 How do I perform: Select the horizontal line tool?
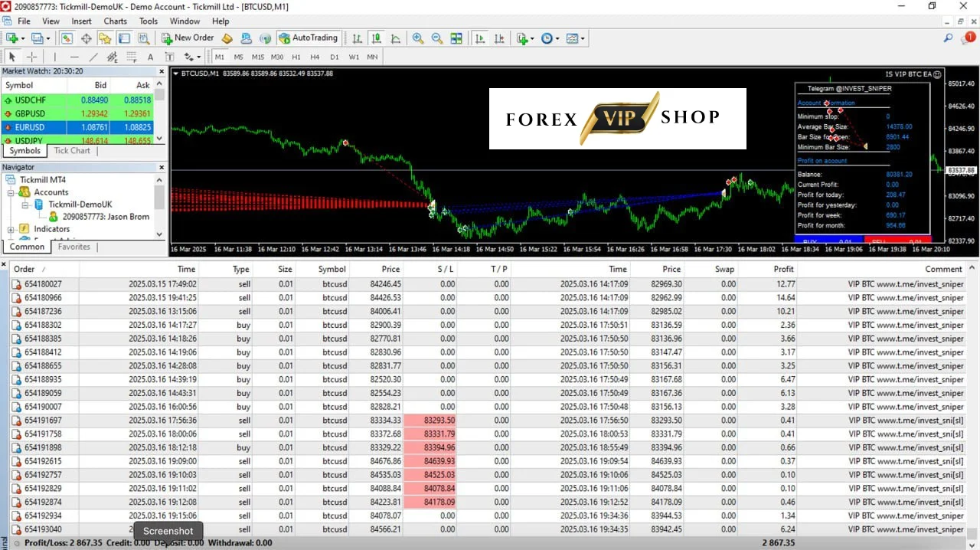pos(74,57)
